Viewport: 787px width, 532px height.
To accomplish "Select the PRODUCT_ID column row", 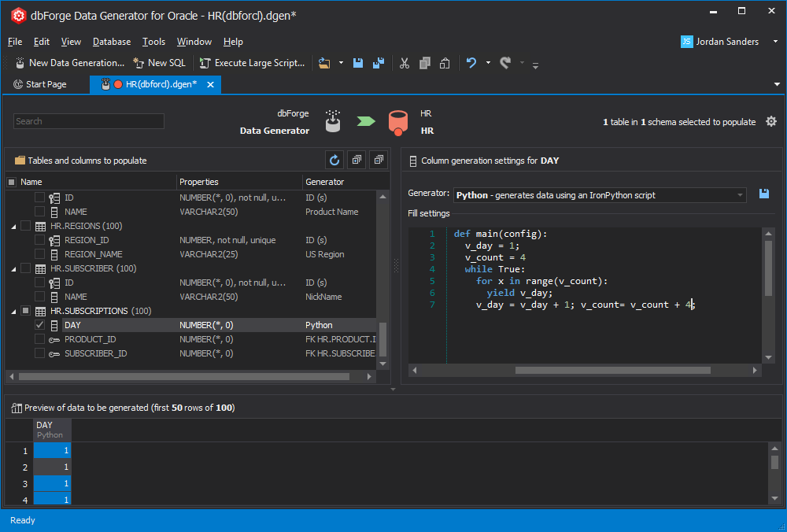I will [190, 338].
